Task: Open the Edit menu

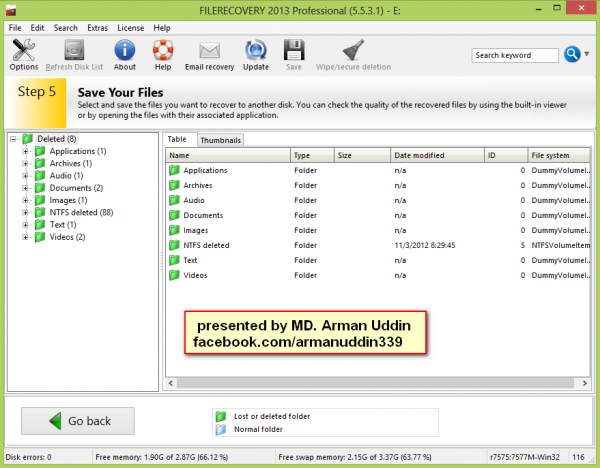Action: (x=37, y=28)
